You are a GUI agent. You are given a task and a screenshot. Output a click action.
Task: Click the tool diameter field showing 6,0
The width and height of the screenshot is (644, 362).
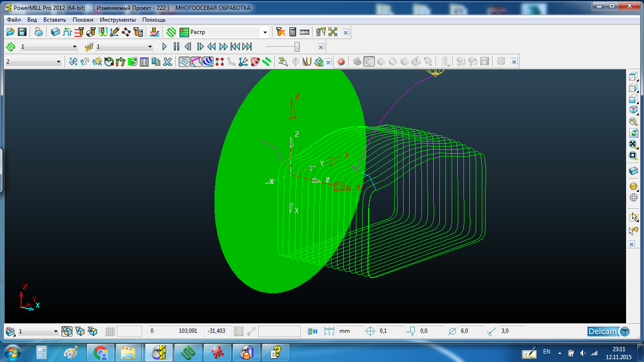pyautogui.click(x=471, y=331)
